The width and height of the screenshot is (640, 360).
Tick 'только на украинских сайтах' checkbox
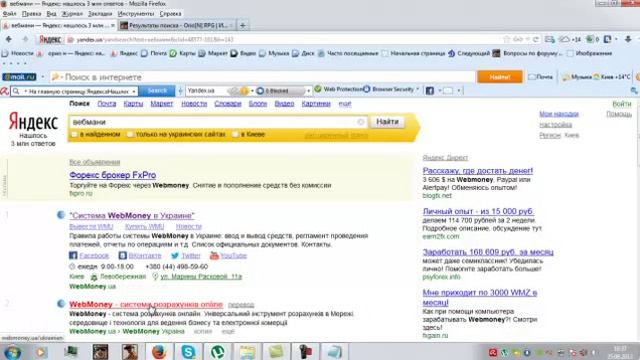[130, 134]
